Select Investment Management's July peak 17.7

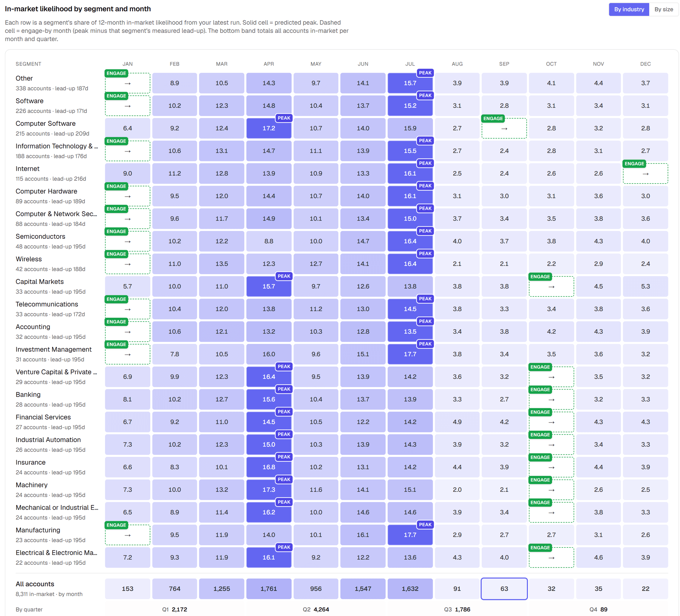click(410, 354)
